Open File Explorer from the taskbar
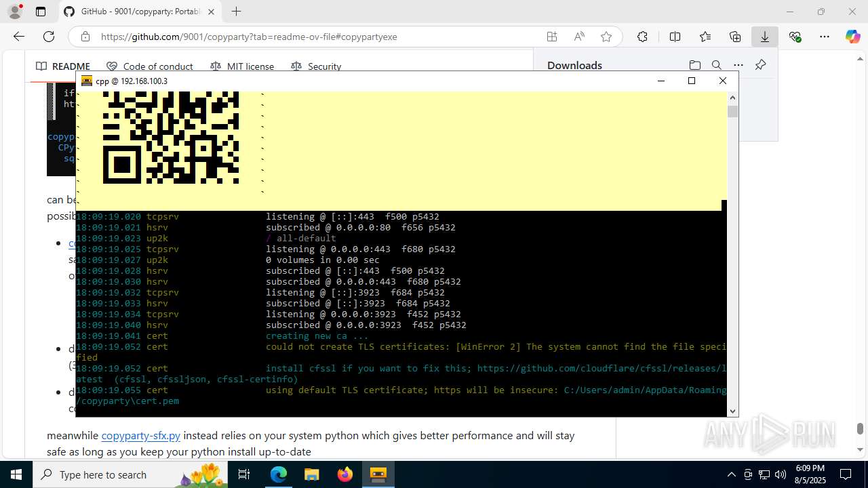Image resolution: width=868 pixels, height=488 pixels. pyautogui.click(x=311, y=474)
